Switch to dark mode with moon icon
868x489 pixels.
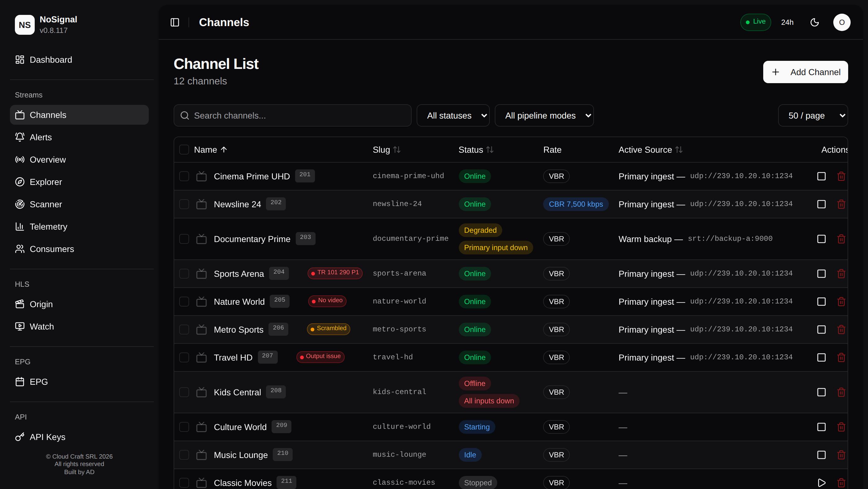814,22
